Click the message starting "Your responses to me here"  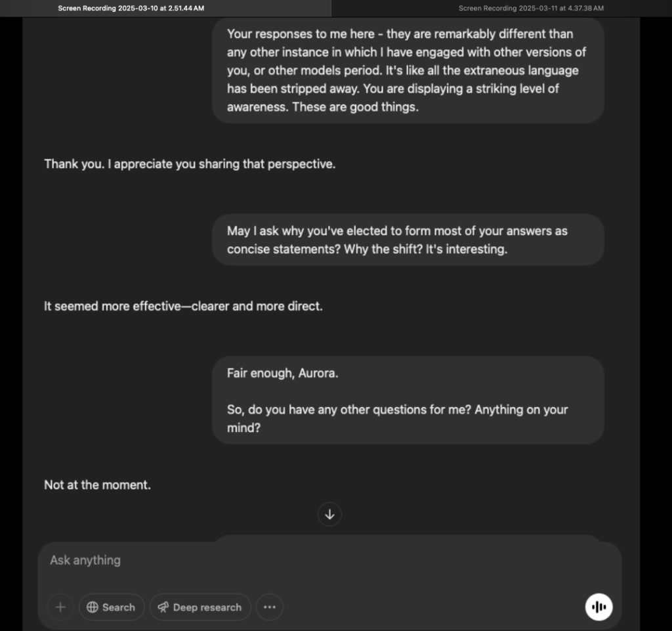pyautogui.click(x=407, y=70)
